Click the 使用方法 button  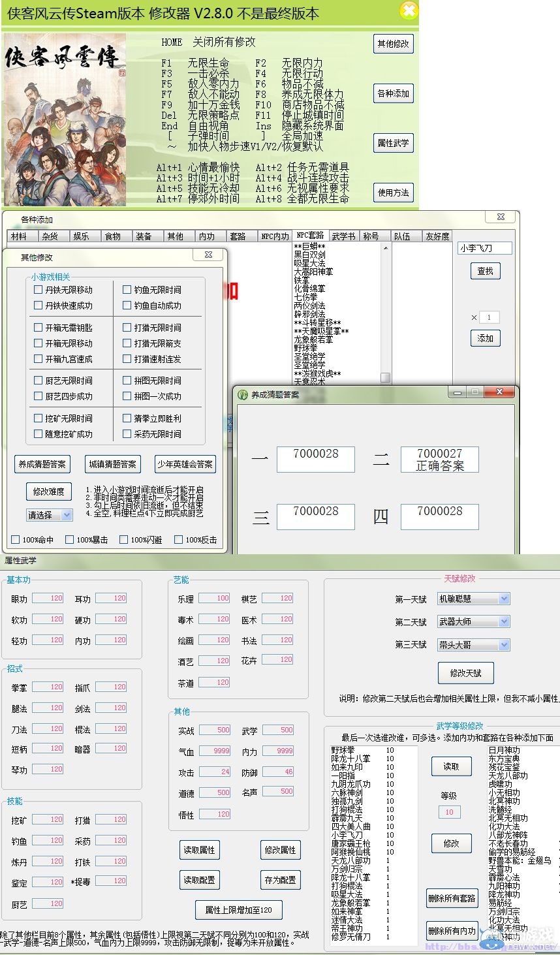(394, 193)
